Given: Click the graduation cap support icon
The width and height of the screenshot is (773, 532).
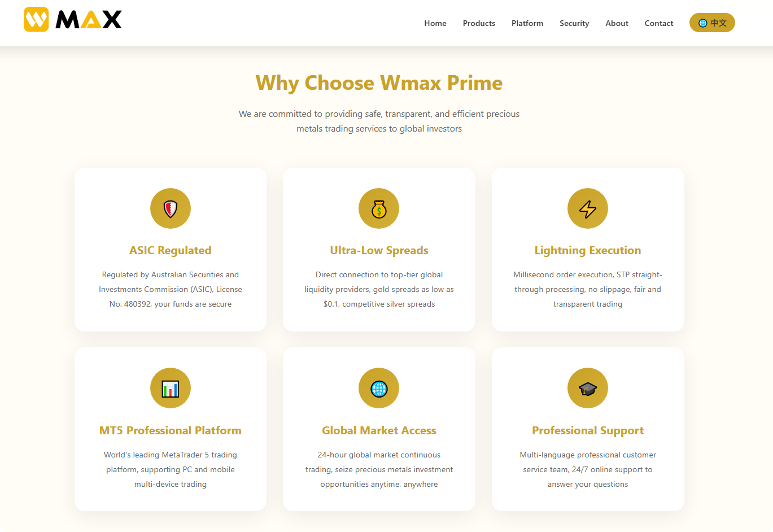Looking at the screenshot, I should [588, 389].
